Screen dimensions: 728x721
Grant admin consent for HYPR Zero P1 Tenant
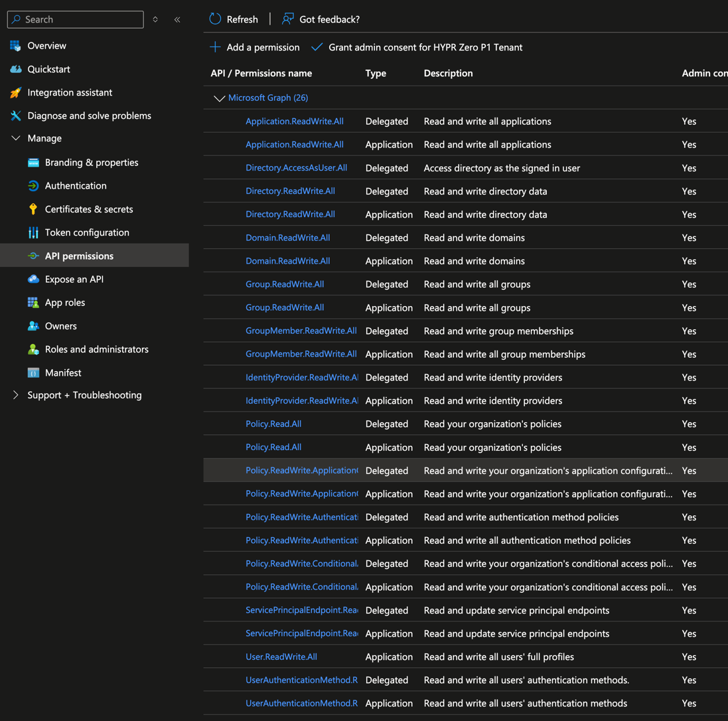coord(417,47)
